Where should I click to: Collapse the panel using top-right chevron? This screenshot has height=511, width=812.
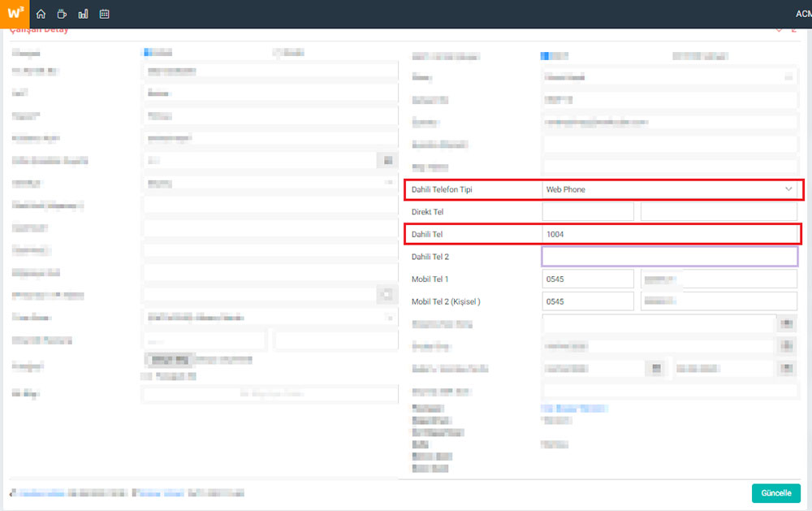point(779,30)
